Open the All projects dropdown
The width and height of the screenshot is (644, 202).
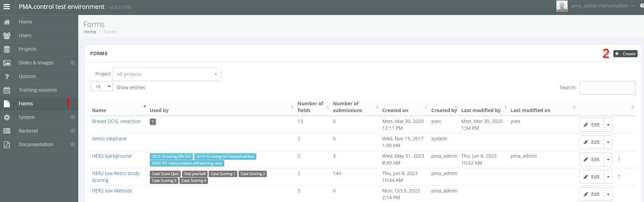pos(167,74)
